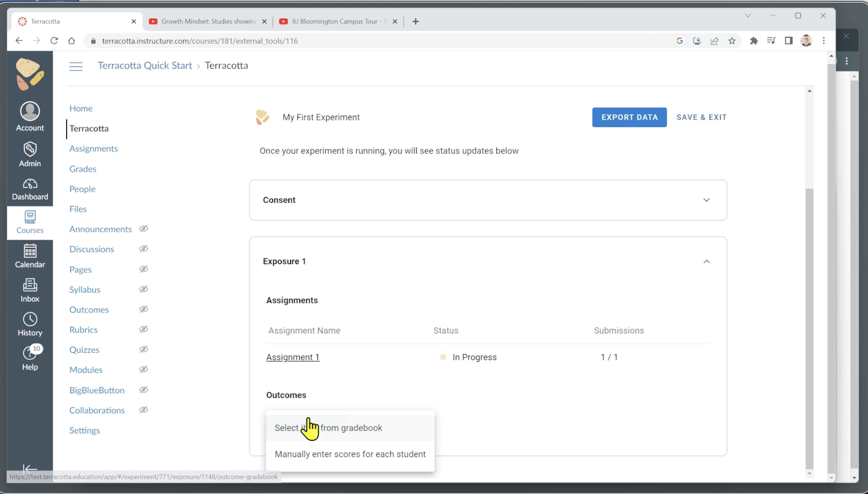Expand the Consent panel chevron

tap(706, 200)
